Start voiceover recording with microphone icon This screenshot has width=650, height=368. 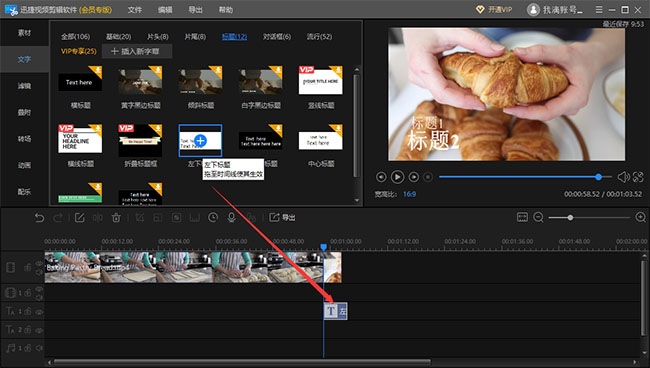pos(232,218)
